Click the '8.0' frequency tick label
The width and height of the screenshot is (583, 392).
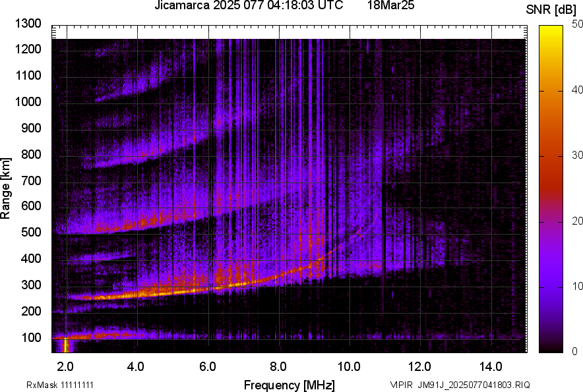pos(278,367)
